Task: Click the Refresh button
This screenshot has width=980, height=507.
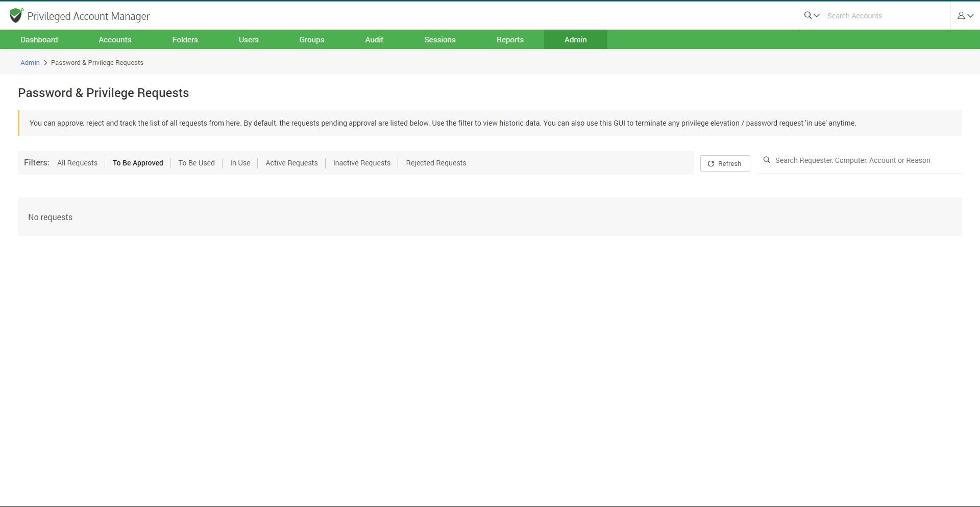Action: click(x=725, y=163)
